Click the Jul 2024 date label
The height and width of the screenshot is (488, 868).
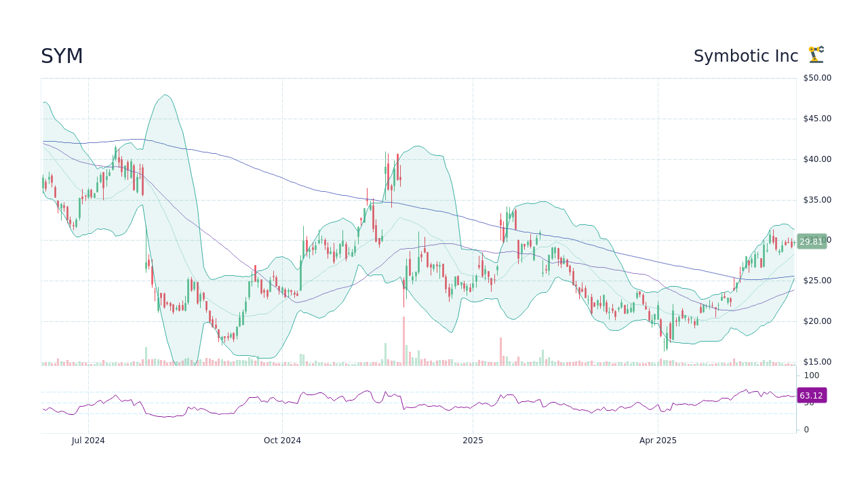click(x=88, y=441)
